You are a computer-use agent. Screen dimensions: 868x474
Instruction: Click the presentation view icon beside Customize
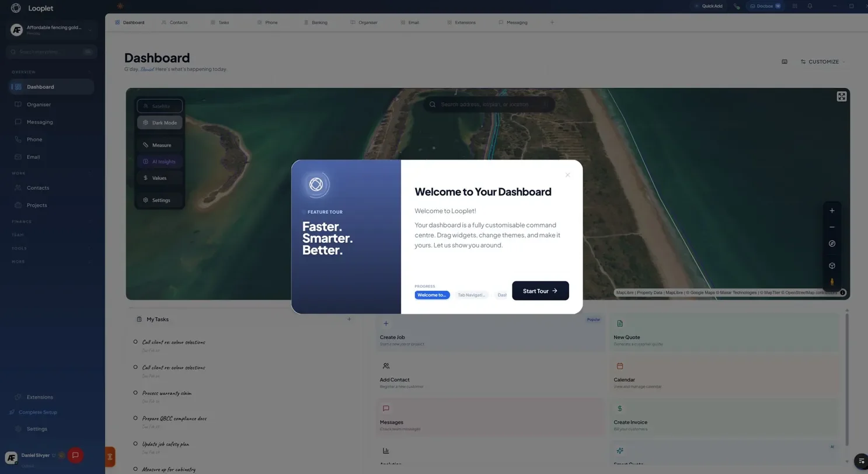[x=785, y=61]
